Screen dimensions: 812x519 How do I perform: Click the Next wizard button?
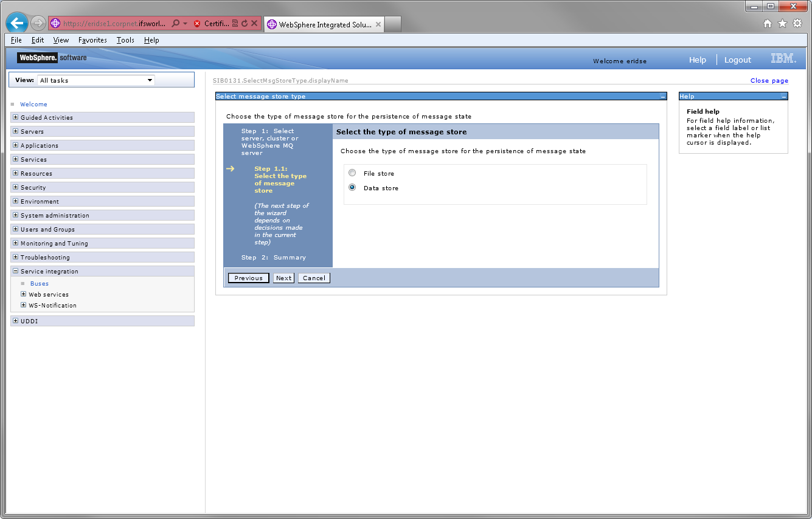[x=283, y=278]
